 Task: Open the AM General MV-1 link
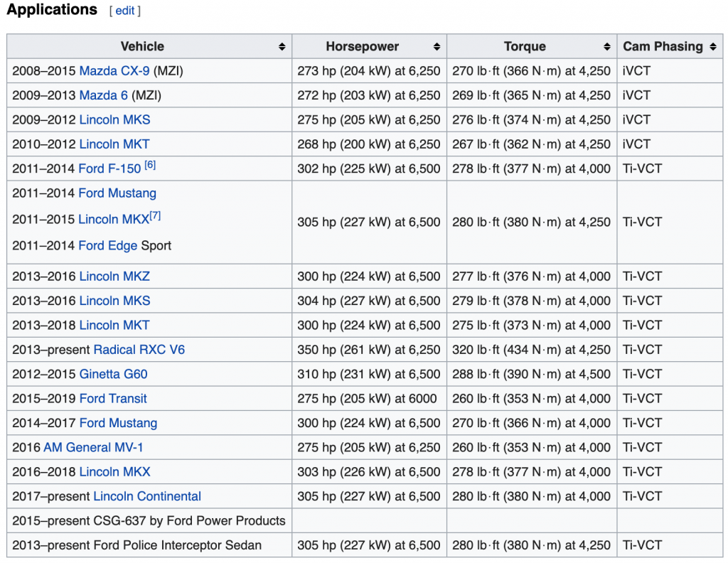pyautogui.click(x=93, y=447)
